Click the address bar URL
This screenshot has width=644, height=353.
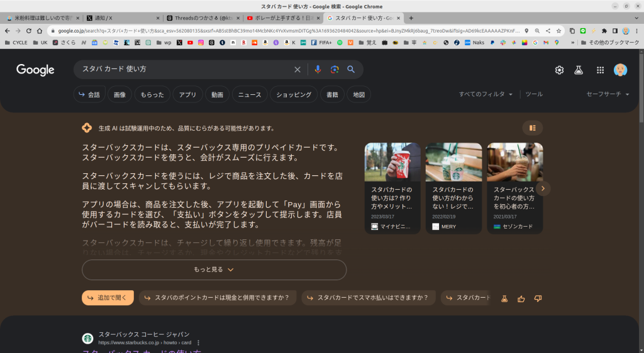[x=288, y=31]
